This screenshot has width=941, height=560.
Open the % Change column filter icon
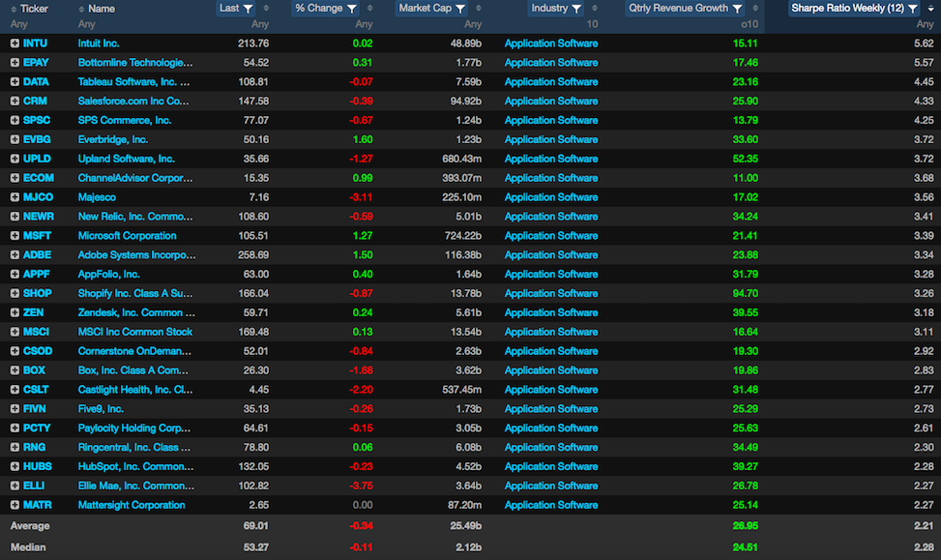click(x=352, y=9)
